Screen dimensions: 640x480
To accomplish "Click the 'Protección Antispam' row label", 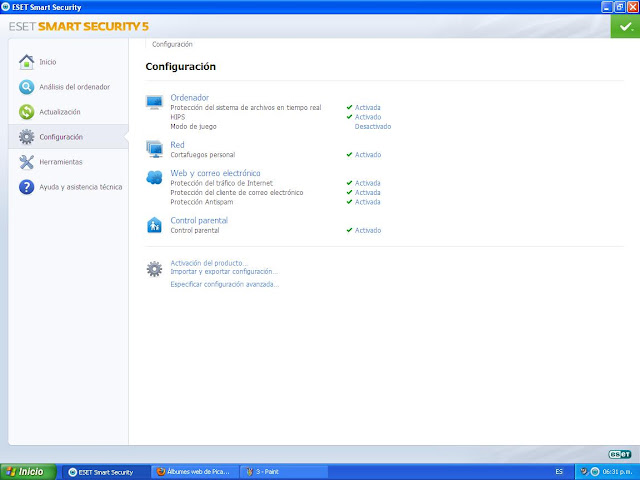I will click(202, 202).
